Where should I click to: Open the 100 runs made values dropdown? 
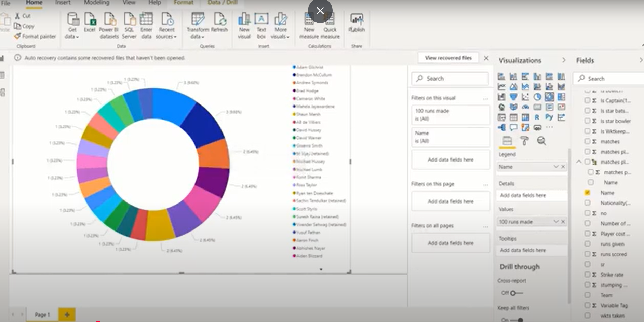pos(556,222)
